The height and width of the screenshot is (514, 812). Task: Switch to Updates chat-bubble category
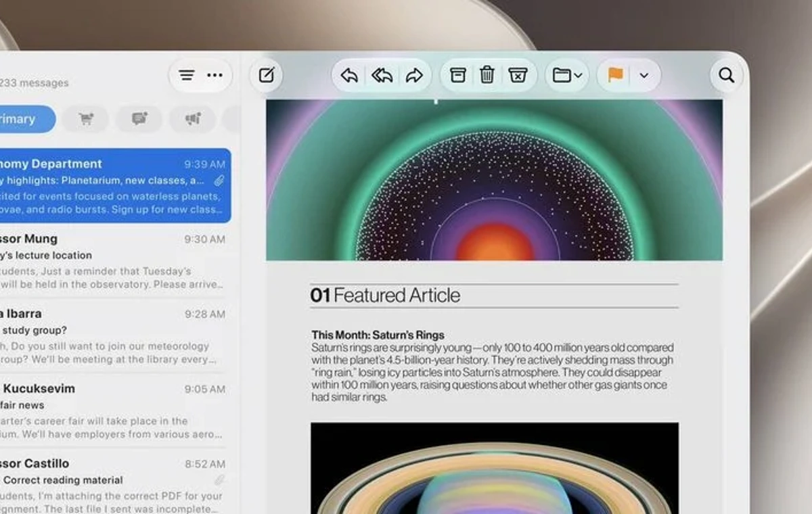pos(139,119)
